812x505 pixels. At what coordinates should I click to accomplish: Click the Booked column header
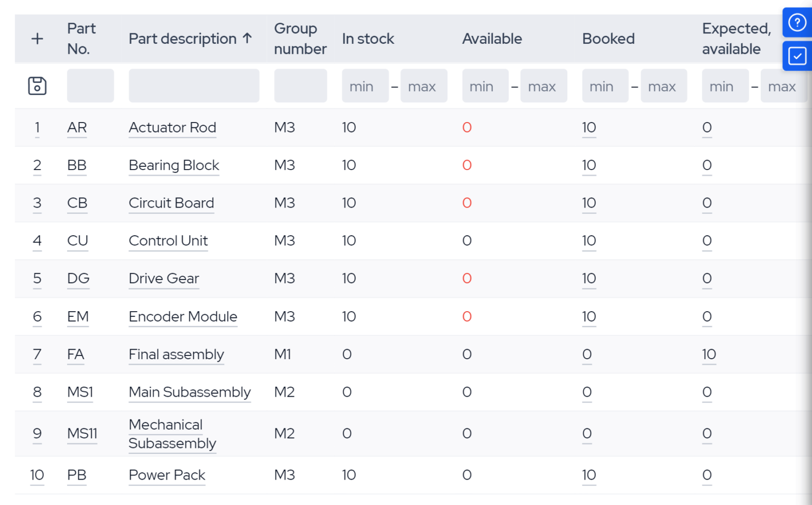tap(608, 39)
